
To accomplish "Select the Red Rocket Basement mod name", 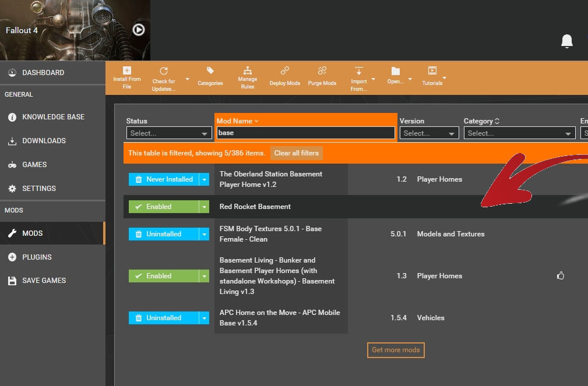I will pos(255,207).
